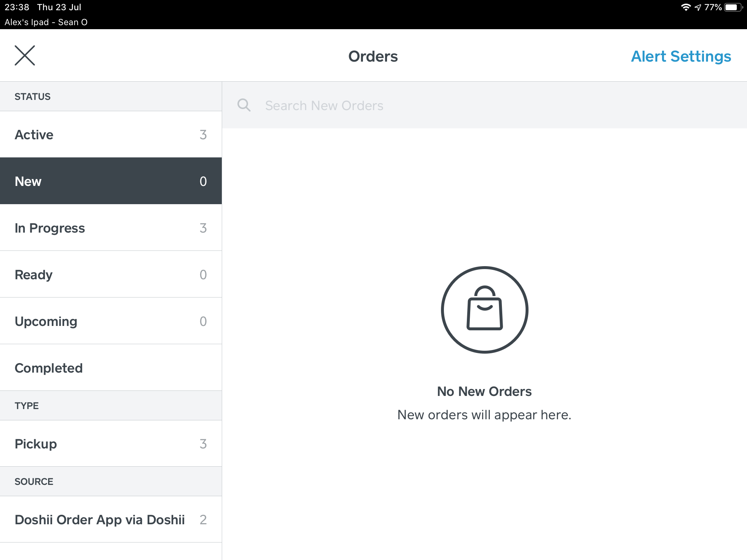Open the Completed orders list
Image resolution: width=747 pixels, height=560 pixels.
tap(111, 368)
